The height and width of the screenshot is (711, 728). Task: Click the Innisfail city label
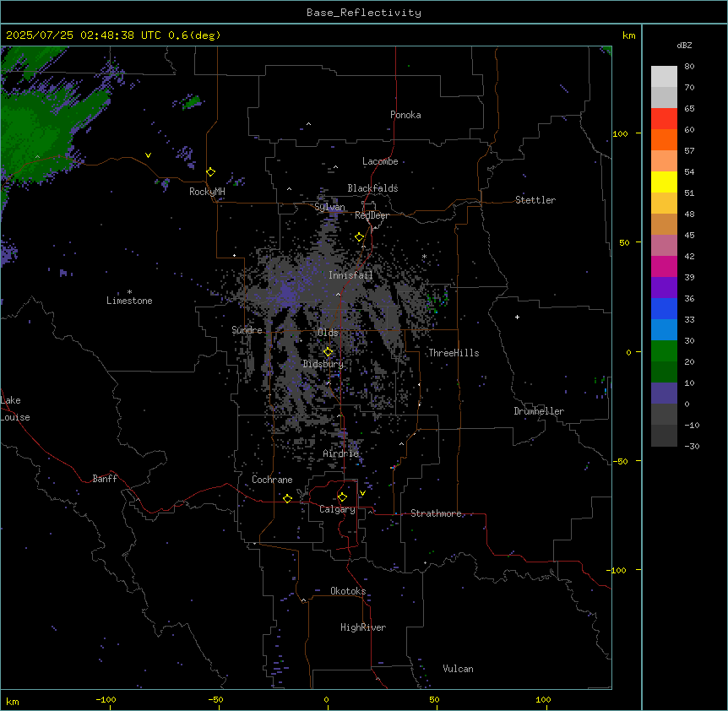pos(350,275)
